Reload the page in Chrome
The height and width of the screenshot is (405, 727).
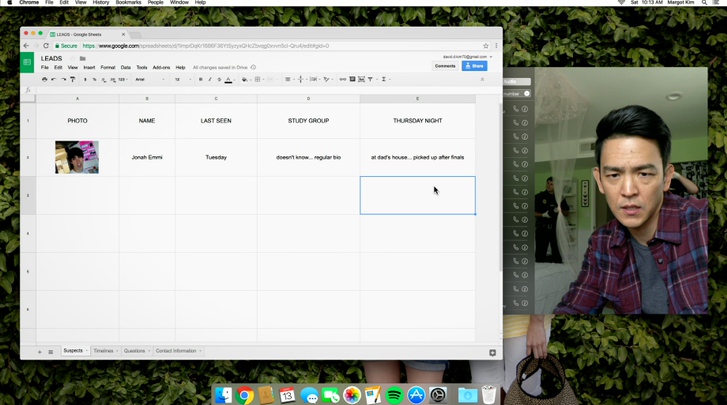[46, 46]
